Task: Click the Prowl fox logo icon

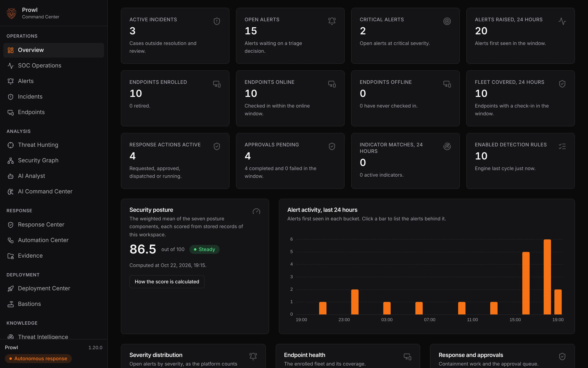Action: pyautogui.click(x=11, y=13)
